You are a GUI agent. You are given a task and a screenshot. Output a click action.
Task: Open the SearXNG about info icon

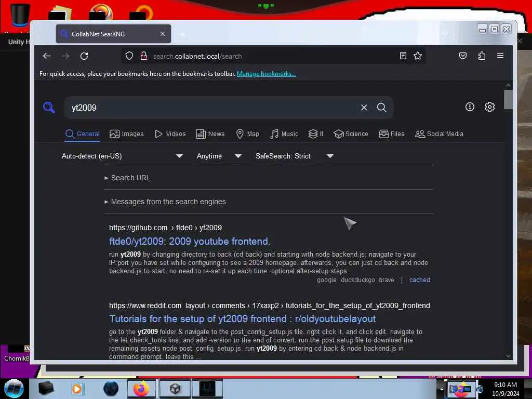(470, 107)
